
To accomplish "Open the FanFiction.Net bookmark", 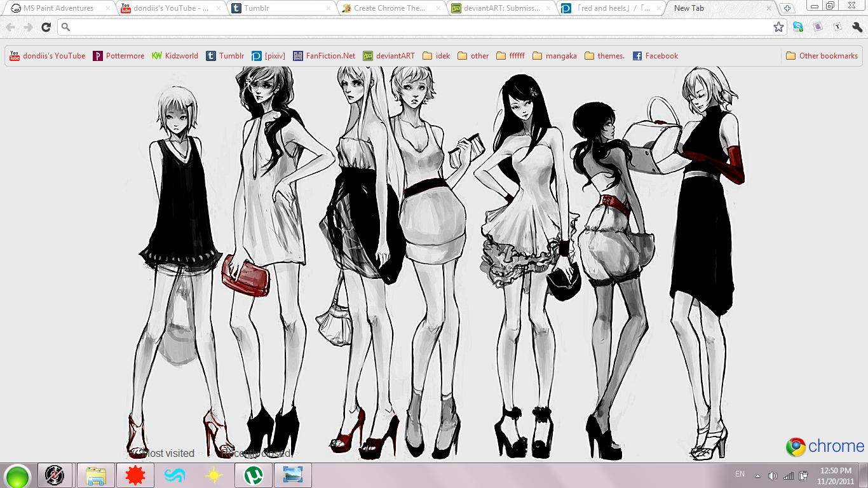I will [324, 56].
